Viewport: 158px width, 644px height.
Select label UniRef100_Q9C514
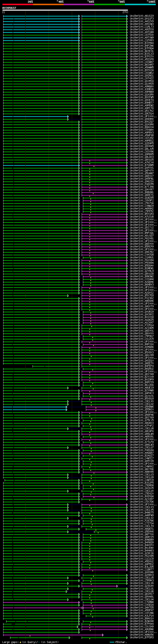point(142,114)
